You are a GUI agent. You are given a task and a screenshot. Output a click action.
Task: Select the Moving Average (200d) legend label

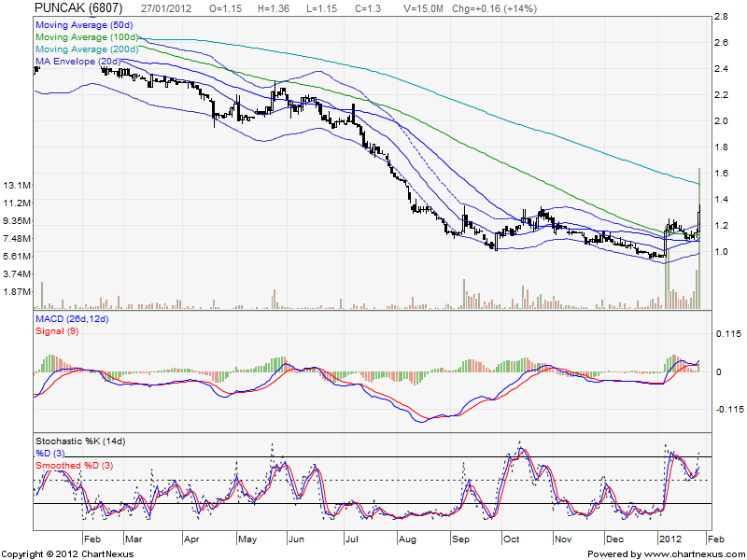[x=88, y=49]
